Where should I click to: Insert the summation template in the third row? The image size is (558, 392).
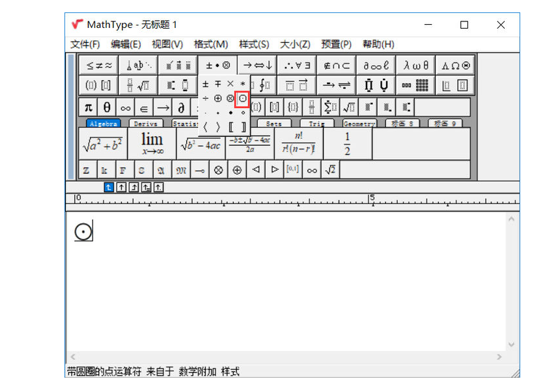click(330, 107)
